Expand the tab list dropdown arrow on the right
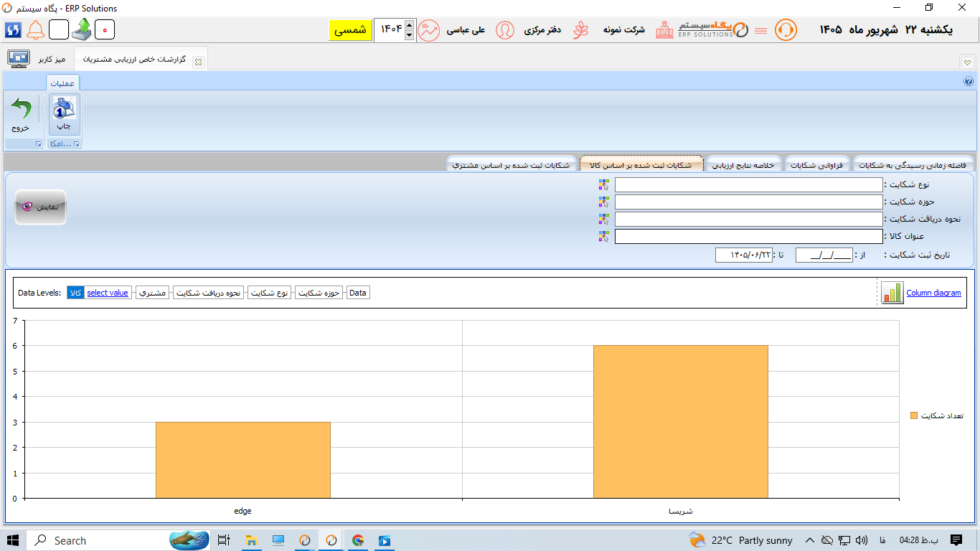Screen dimensions: 980x551 [x=967, y=62]
